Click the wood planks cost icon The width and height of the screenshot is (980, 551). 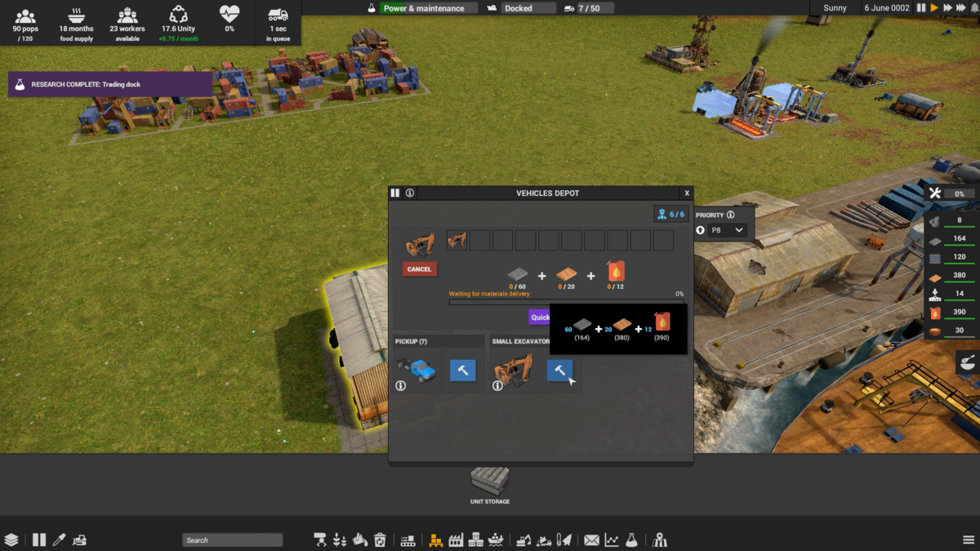pos(567,273)
